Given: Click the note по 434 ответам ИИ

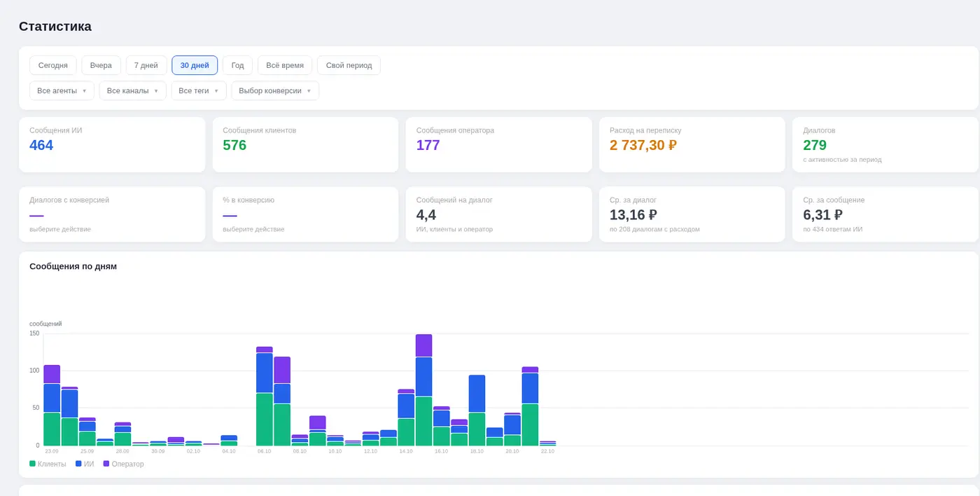Looking at the screenshot, I should point(833,229).
